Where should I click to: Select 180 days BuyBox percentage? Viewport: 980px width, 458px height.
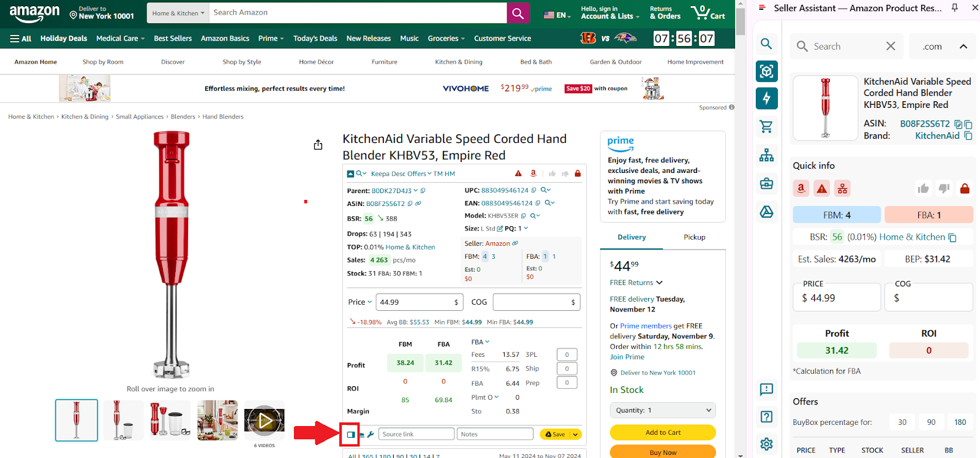tap(960, 422)
